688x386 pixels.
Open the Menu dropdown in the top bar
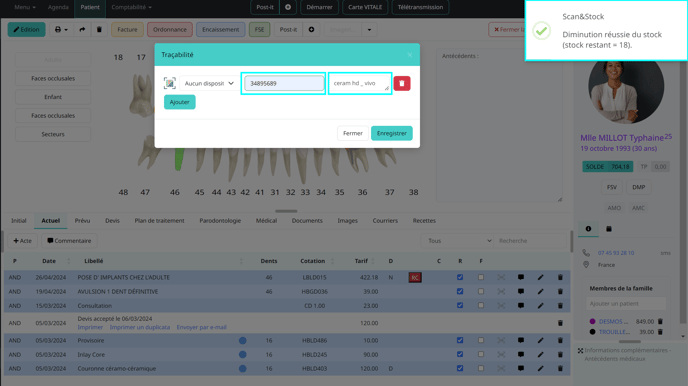[x=25, y=7]
